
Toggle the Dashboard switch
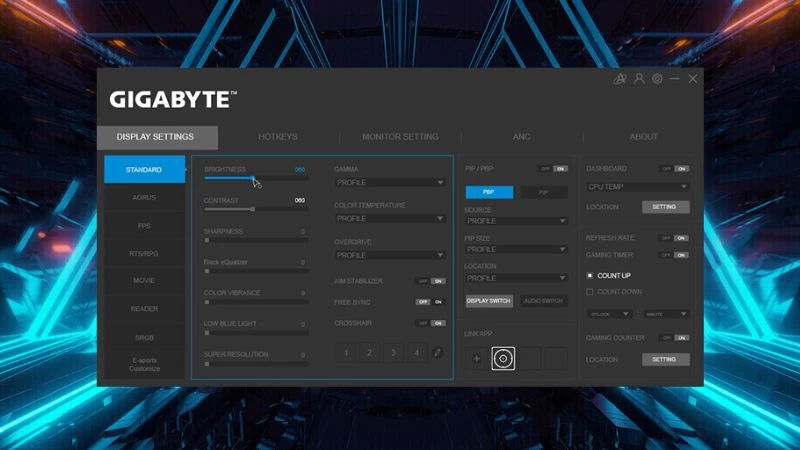point(674,169)
